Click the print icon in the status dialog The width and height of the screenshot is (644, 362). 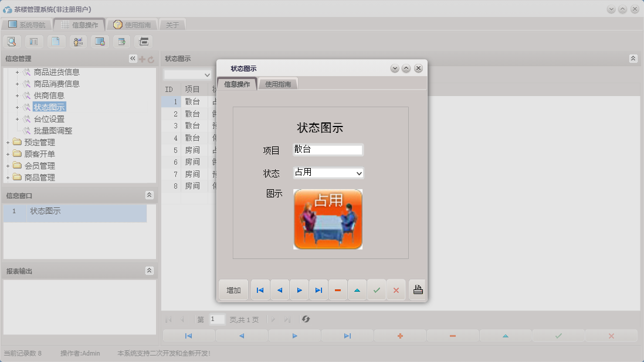pos(417,289)
